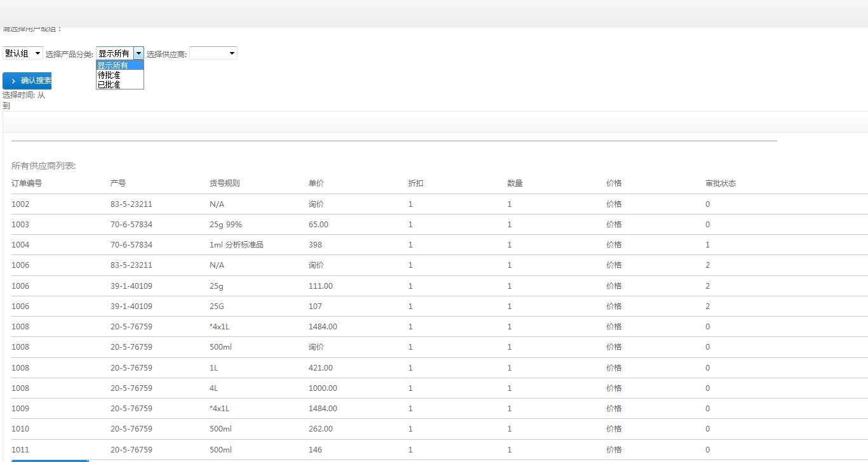Click the unit price 107

(x=316, y=307)
